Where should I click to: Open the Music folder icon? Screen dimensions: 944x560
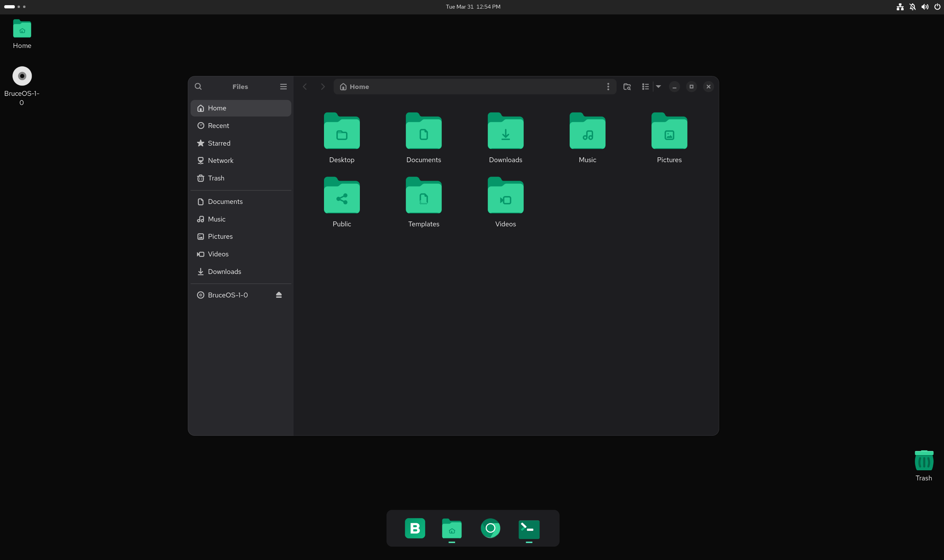pos(587,131)
